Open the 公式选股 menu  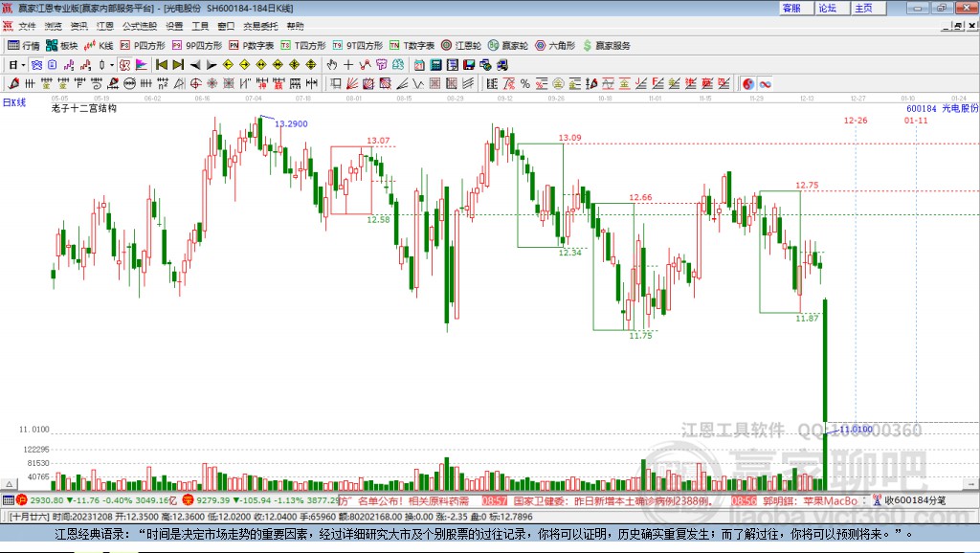(140, 26)
